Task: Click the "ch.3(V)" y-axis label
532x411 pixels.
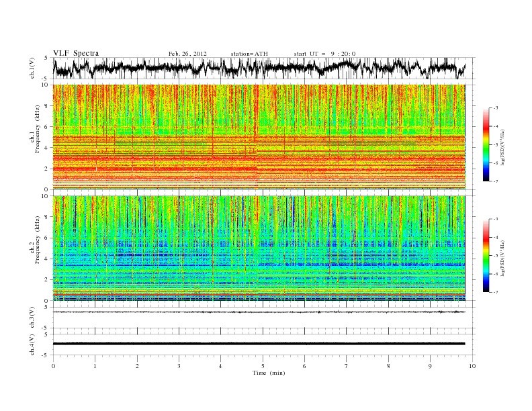Action: coord(32,318)
